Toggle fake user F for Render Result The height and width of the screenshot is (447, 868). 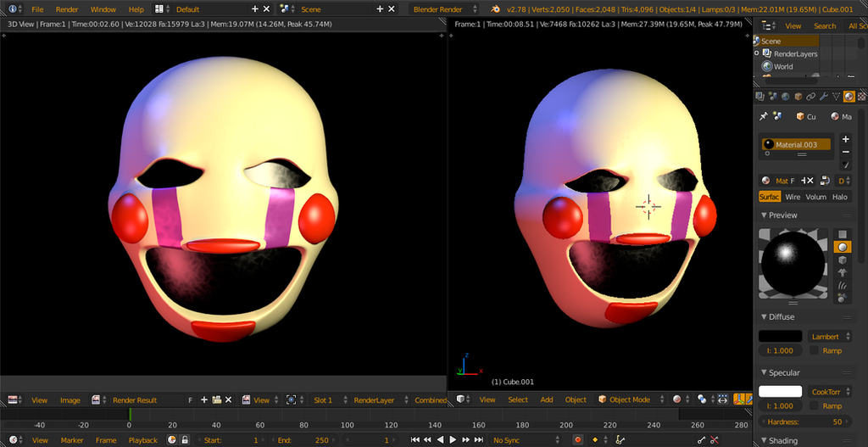pyautogui.click(x=191, y=400)
